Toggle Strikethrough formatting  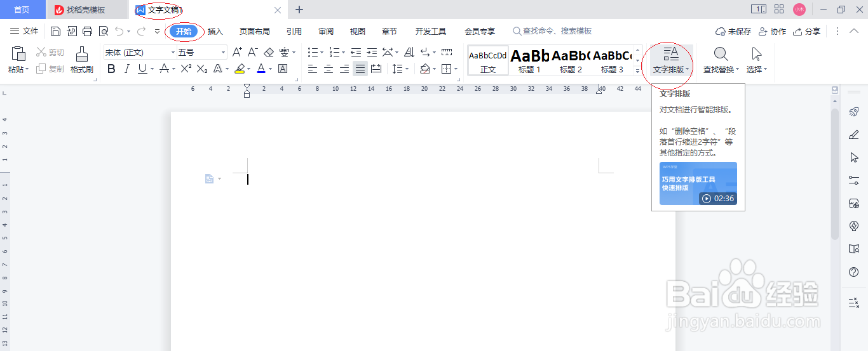(164, 69)
